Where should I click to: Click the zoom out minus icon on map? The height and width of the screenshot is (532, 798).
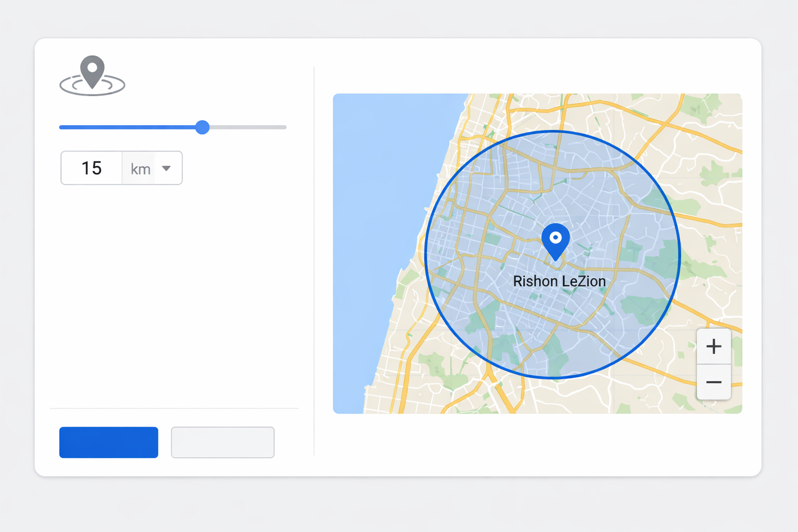(714, 382)
